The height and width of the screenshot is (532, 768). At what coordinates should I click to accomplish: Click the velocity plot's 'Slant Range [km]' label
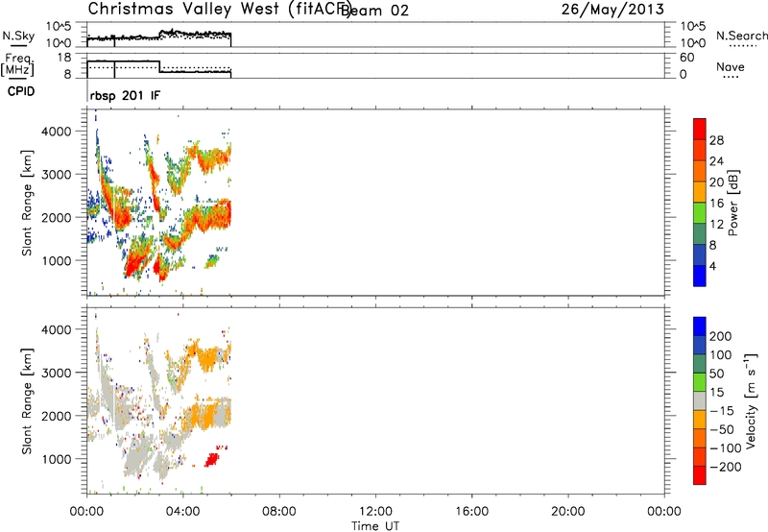(27, 401)
